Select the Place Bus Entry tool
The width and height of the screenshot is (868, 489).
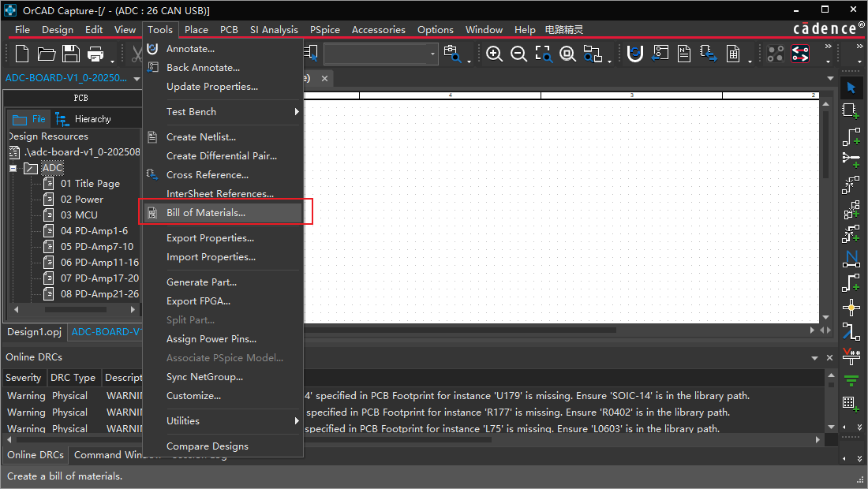[851, 331]
